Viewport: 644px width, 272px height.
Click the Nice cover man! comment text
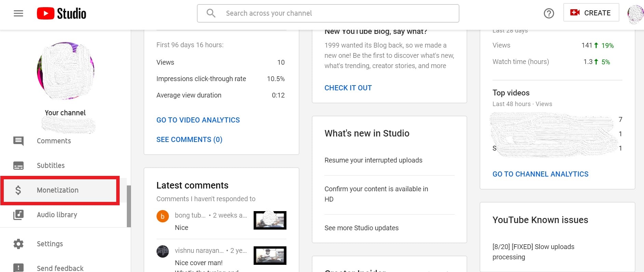[199, 263]
